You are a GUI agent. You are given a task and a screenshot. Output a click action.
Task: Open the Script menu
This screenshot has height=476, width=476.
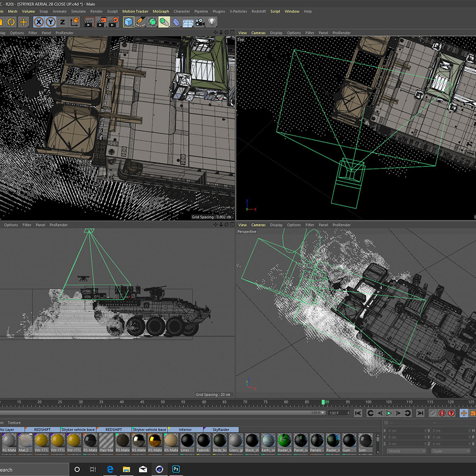point(275,11)
